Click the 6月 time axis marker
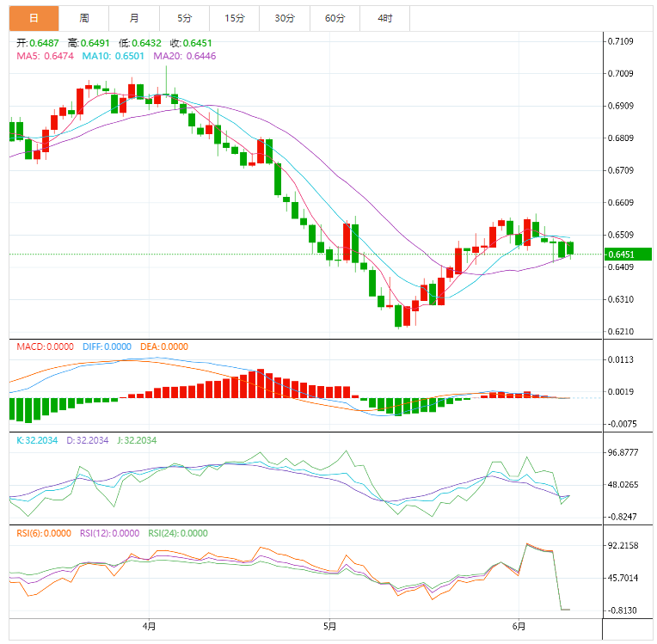The width and height of the screenshot is (657, 644). 519,626
